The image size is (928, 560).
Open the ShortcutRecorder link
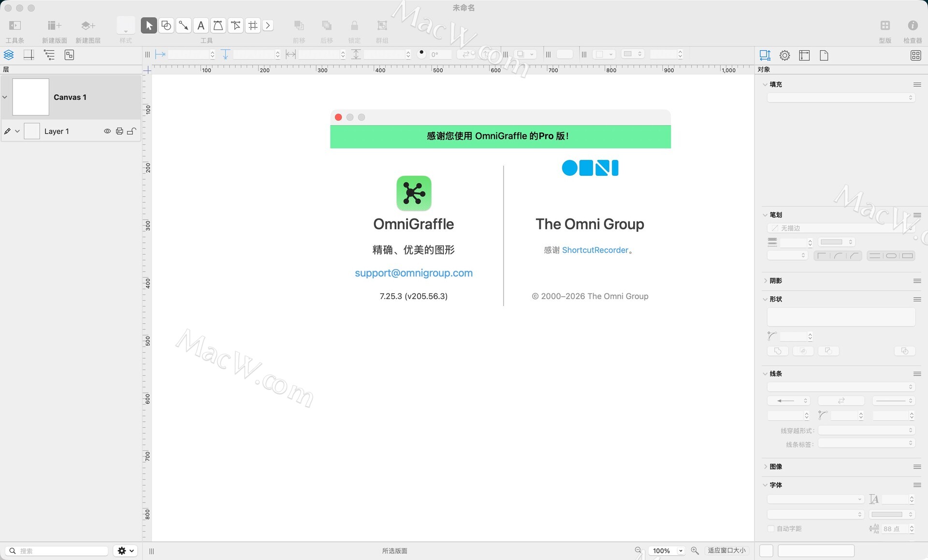click(595, 250)
